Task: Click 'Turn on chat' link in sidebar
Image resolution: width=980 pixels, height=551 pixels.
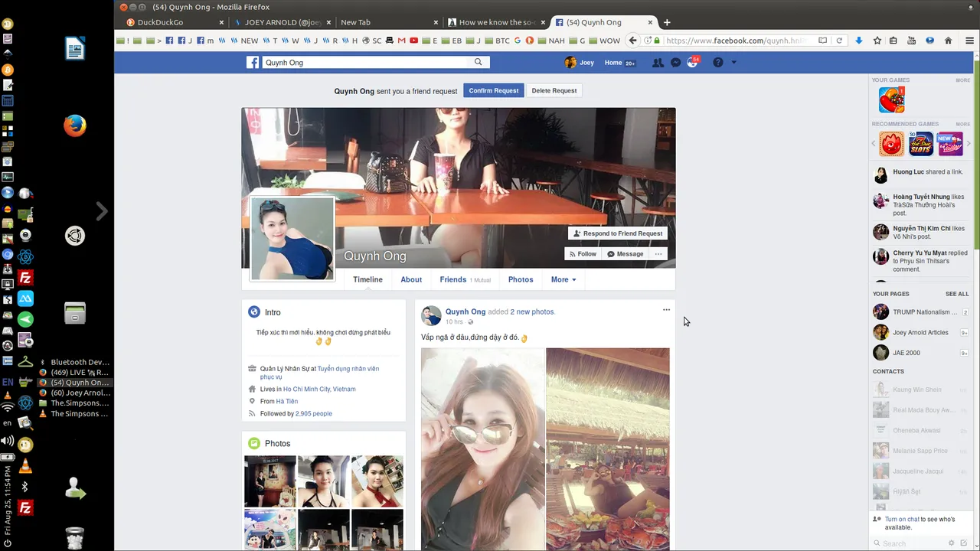Action: [903, 519]
